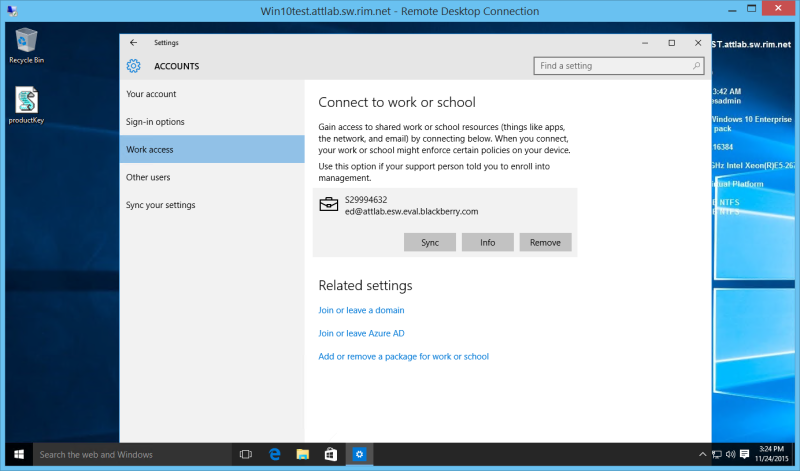This screenshot has width=800, height=471.
Task: Focus the Find a setting search box
Action: (x=618, y=66)
